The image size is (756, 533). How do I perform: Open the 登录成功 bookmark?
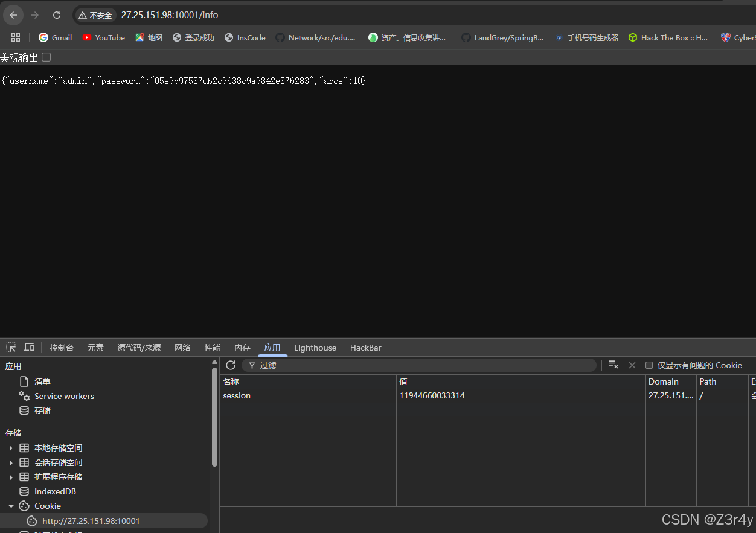pyautogui.click(x=193, y=37)
